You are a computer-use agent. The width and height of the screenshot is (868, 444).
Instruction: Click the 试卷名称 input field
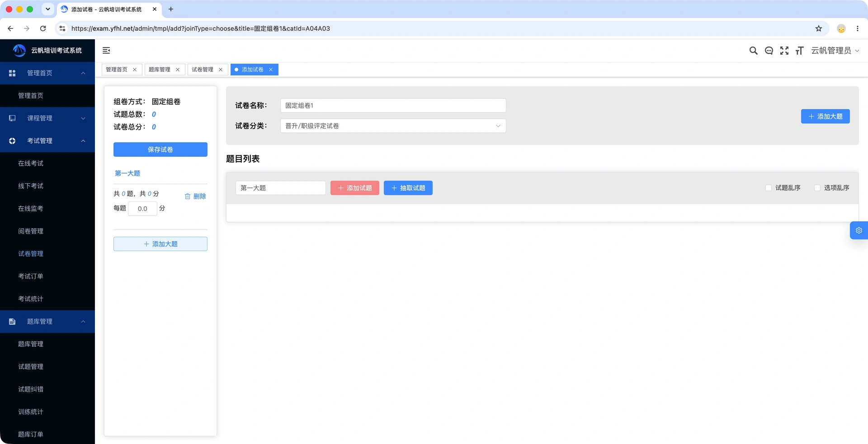click(x=393, y=106)
